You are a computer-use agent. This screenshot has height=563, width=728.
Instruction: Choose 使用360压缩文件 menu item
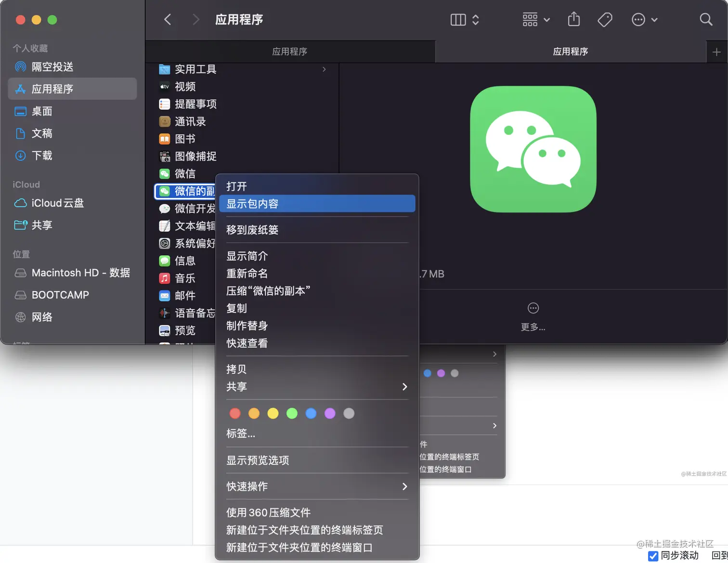pos(317,513)
